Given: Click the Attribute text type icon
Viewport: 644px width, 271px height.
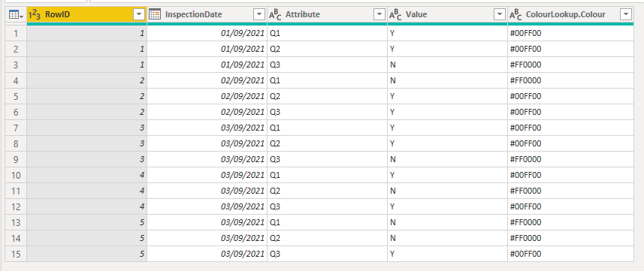Looking at the screenshot, I should coord(275,15).
